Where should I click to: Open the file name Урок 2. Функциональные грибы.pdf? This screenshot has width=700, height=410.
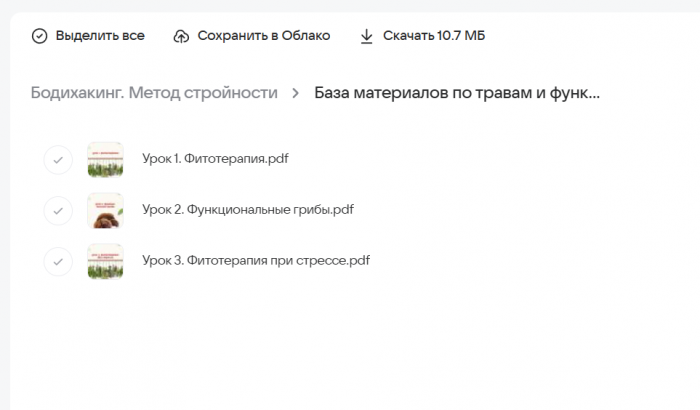click(248, 210)
